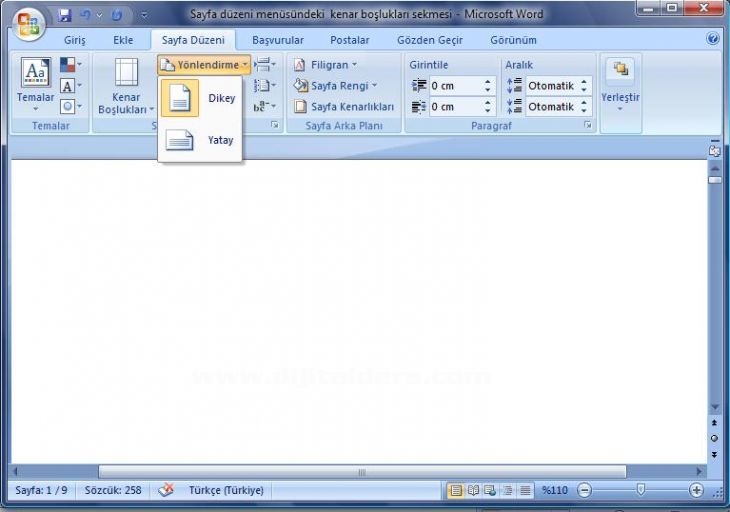Click the Sayfa: 1 / 9 status indicator

(41, 490)
